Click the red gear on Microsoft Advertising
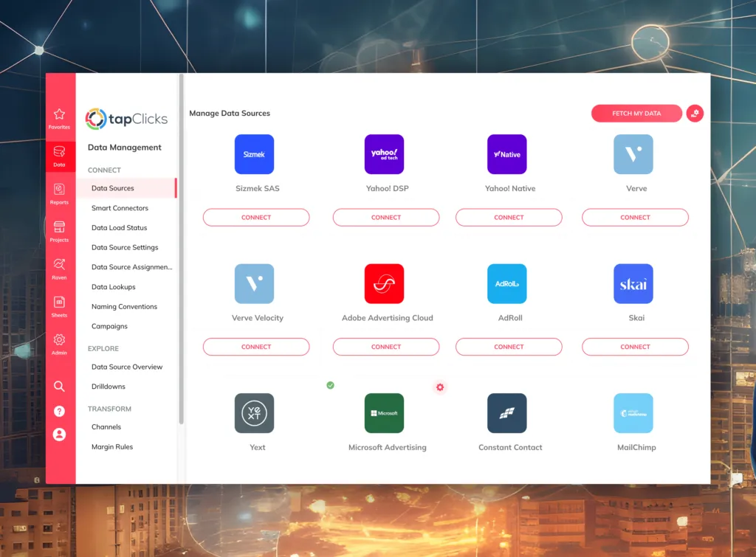The image size is (756, 557). coord(440,387)
